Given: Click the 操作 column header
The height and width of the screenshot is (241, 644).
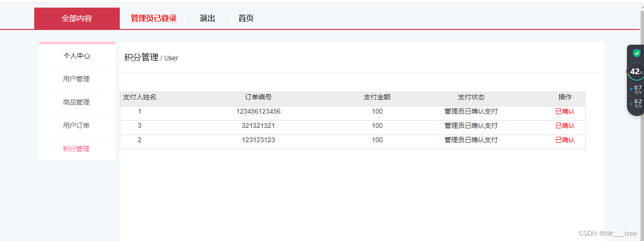Looking at the screenshot, I should 565,97.
